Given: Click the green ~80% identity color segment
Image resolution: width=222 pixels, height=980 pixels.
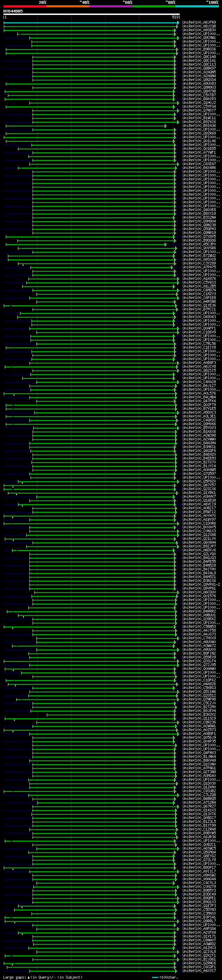Looking at the screenshot, I should click(x=154, y=6).
